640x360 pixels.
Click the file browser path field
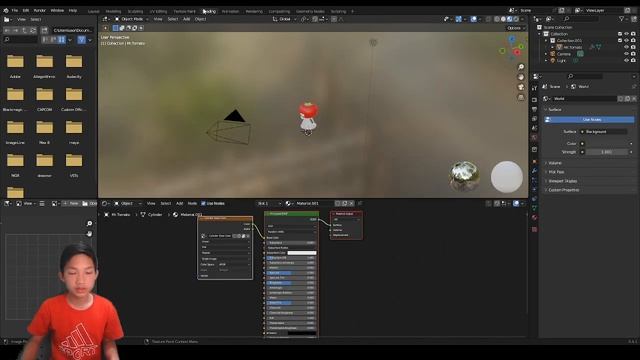point(72,30)
